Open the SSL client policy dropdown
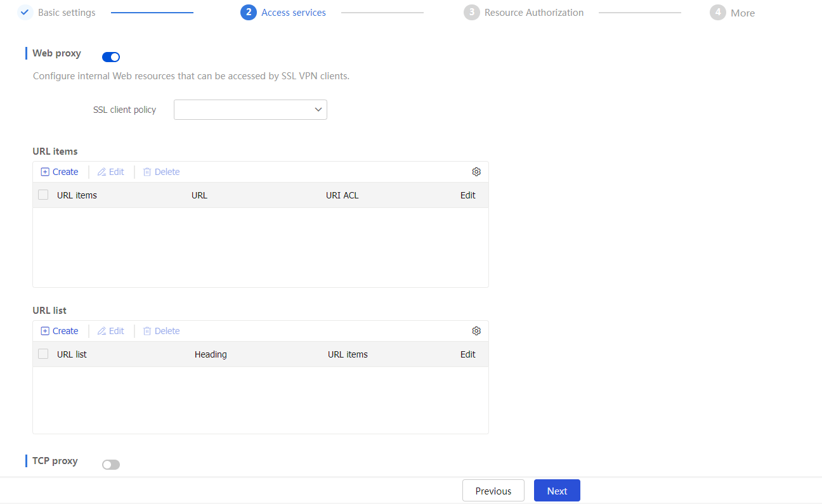This screenshot has height=504, width=822. [251, 110]
